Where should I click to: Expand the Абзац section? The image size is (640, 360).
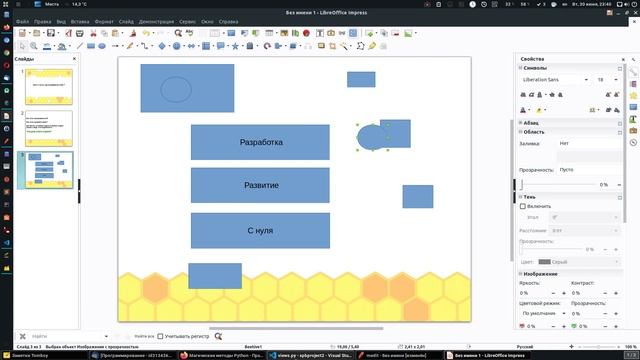(x=520, y=122)
